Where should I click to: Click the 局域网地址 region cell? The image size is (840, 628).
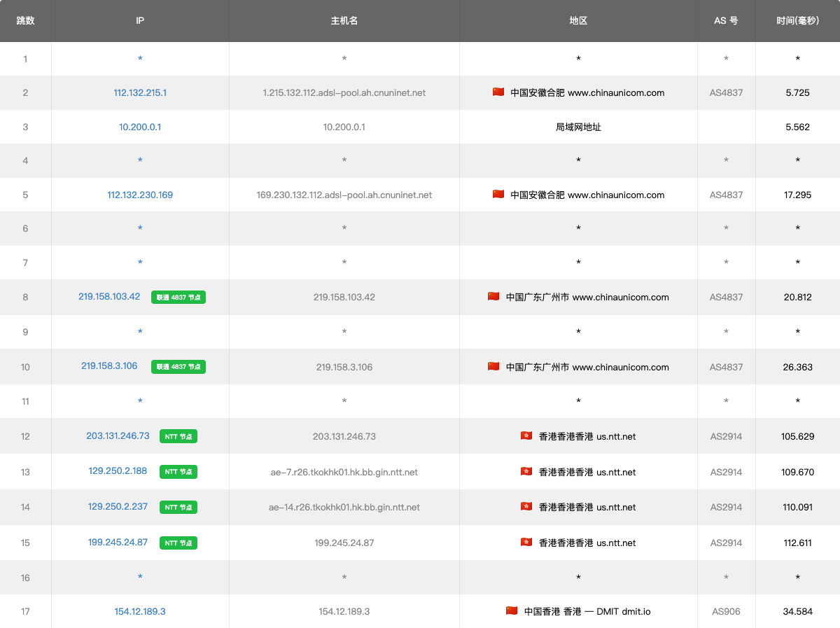578,127
